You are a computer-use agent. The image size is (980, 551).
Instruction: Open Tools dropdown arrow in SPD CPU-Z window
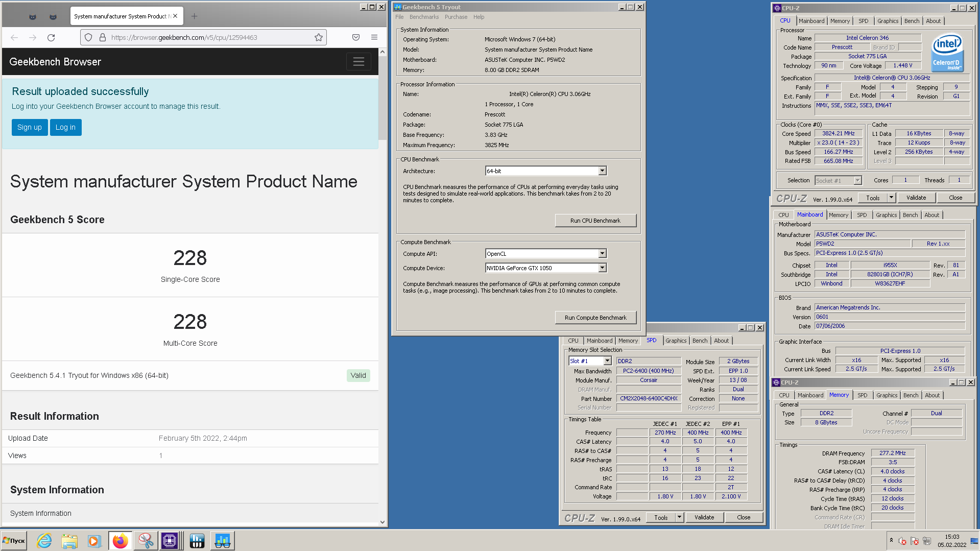tap(680, 517)
